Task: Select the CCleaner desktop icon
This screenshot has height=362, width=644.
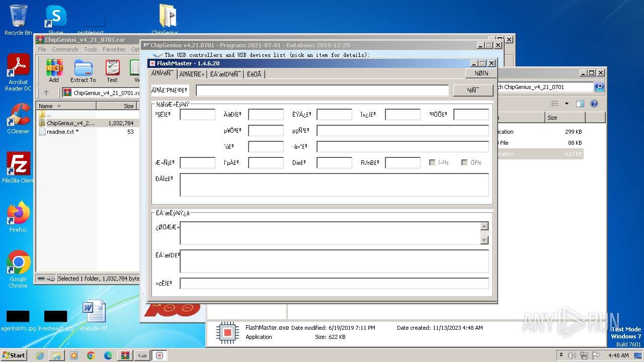Action: (18, 119)
